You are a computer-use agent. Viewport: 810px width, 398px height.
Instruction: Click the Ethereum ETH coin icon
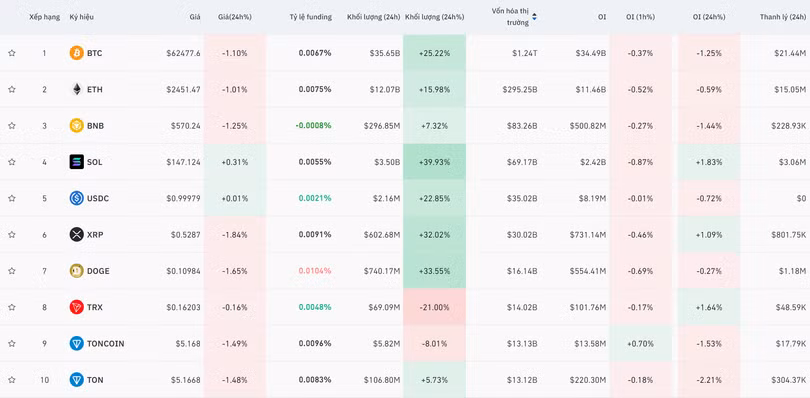(76, 89)
